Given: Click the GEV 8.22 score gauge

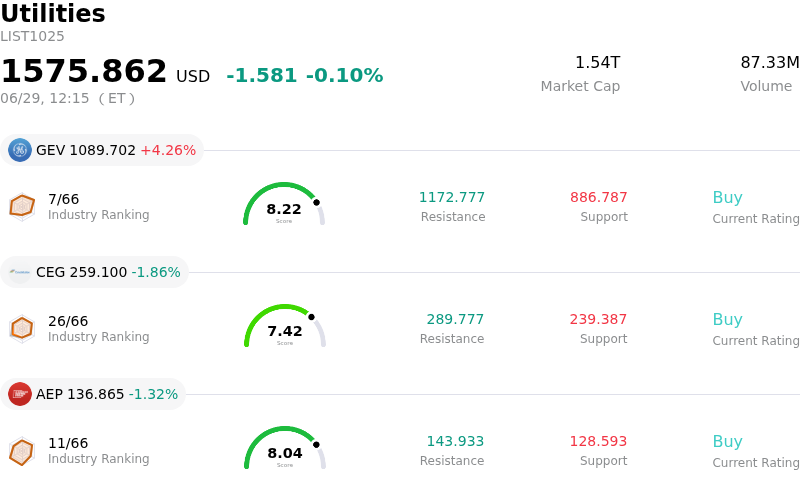Looking at the screenshot, I should coord(284,204).
